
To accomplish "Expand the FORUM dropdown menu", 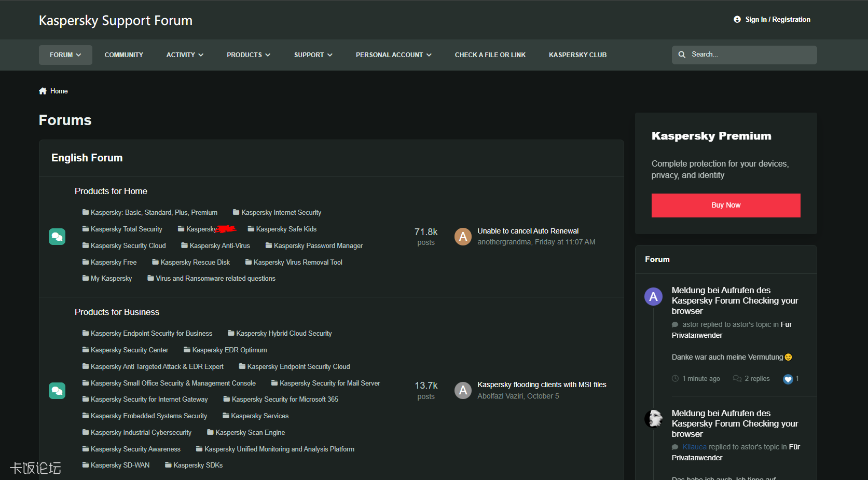I will tap(65, 55).
